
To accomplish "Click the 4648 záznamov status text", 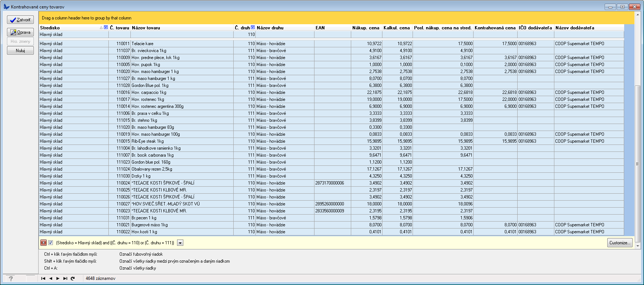I will point(101,278).
